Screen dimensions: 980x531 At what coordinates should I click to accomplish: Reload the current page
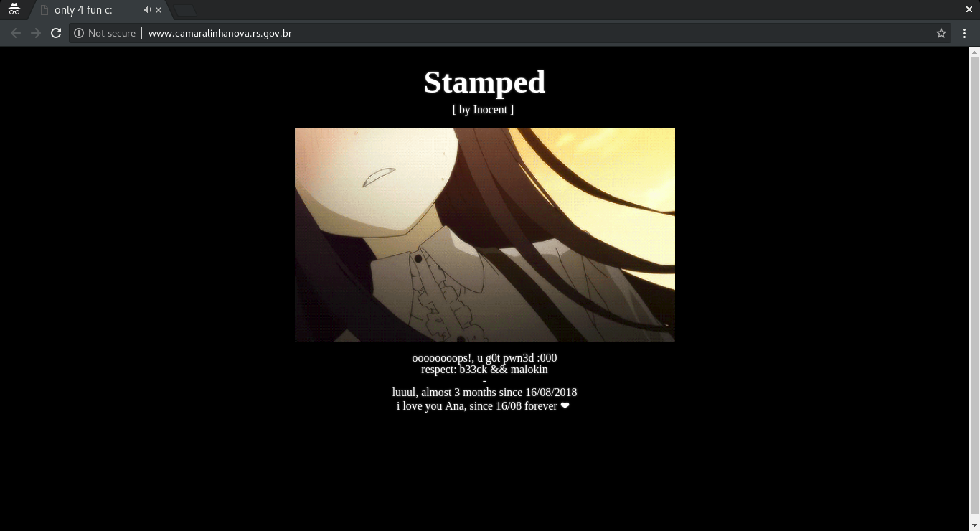[56, 33]
